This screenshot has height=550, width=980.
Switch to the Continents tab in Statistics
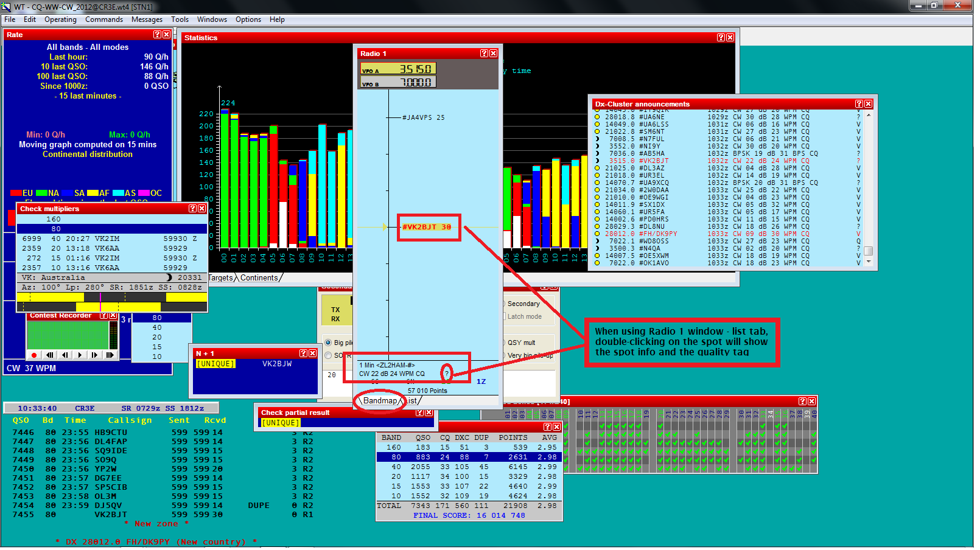tap(259, 278)
